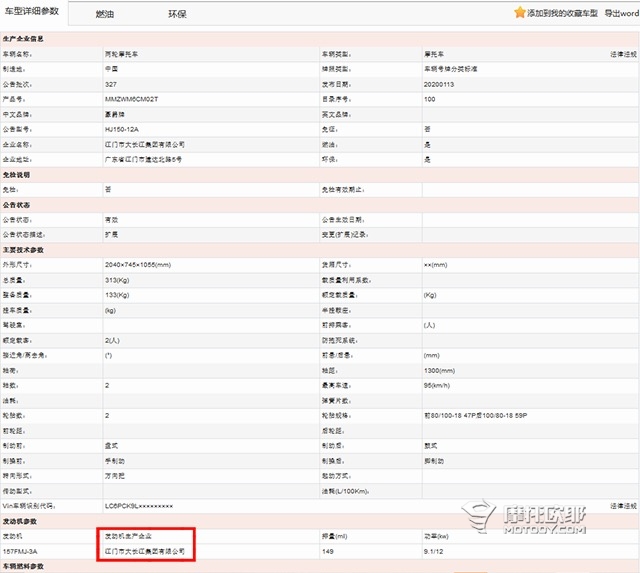Screen dimensions: 640x573
Task: Click the 车辆燃料参数 section header
Action: click(x=23, y=566)
